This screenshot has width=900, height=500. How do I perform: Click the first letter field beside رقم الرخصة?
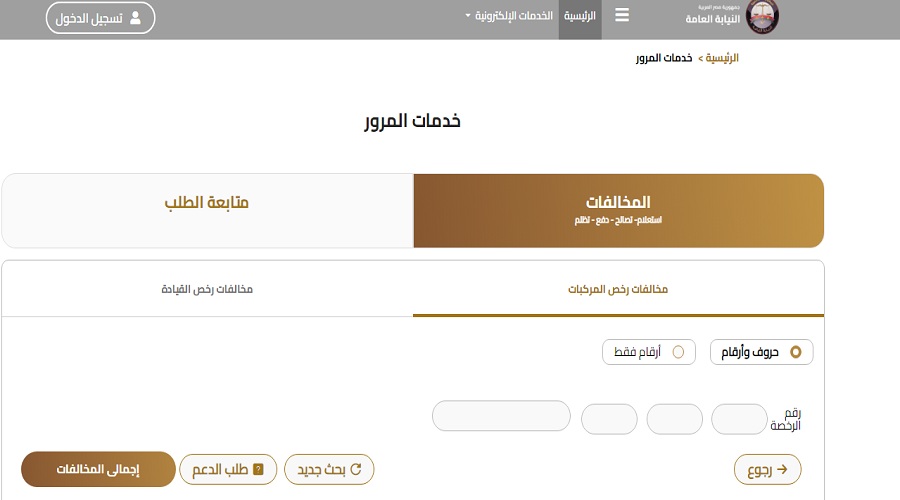739,419
